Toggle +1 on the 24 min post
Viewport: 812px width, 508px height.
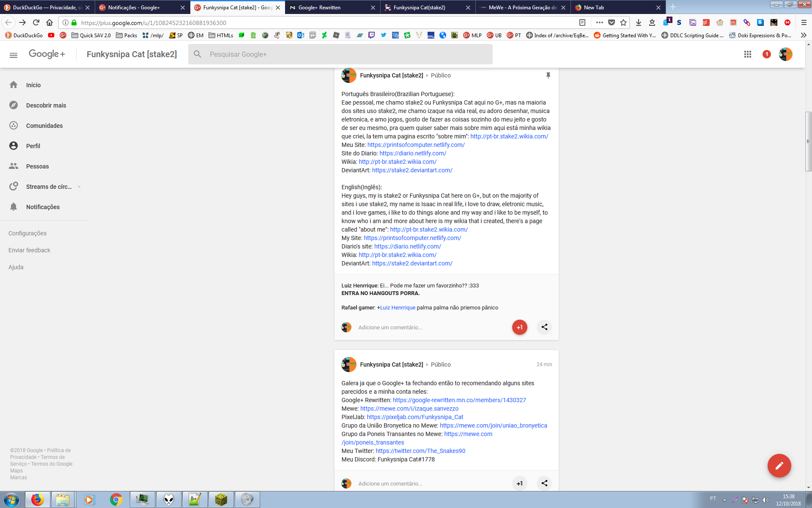pyautogui.click(x=519, y=483)
